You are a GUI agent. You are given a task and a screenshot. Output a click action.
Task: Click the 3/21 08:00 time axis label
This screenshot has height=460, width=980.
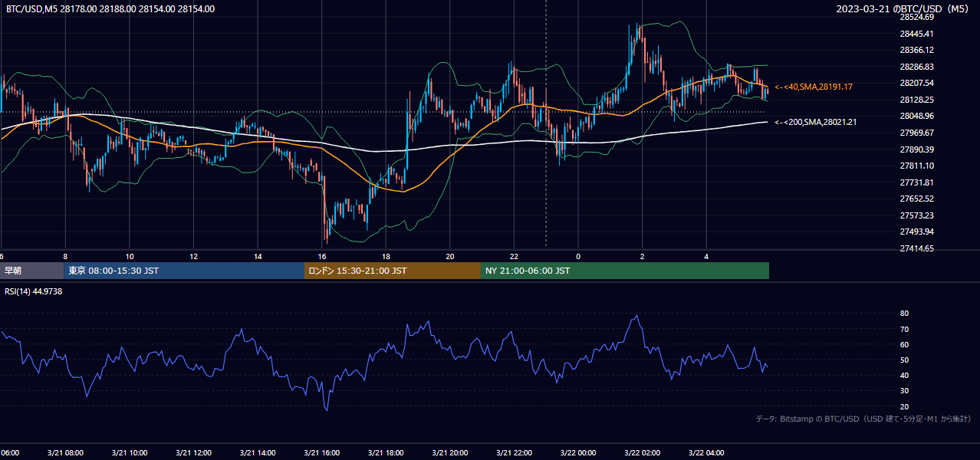click(x=66, y=453)
